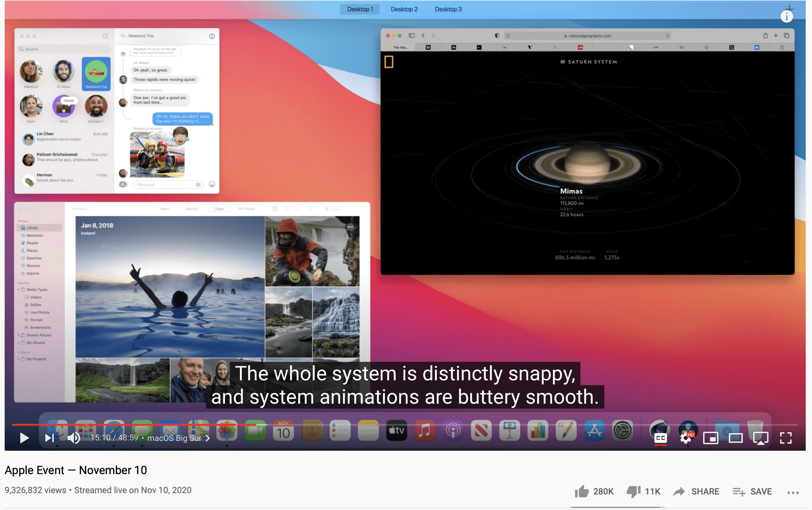Toggle favorite heart in Photos toolbar
The width and height of the screenshot is (812, 510).
coord(299,209)
